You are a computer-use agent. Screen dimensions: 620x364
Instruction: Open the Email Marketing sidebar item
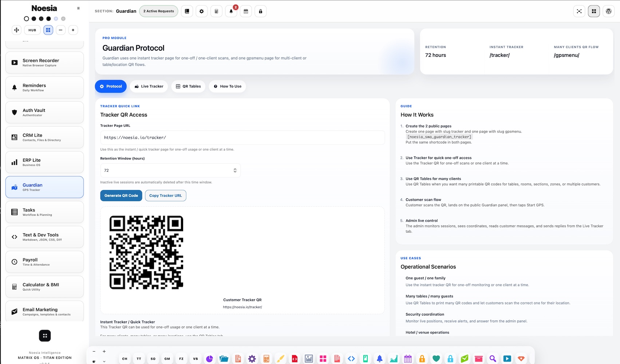click(45, 311)
